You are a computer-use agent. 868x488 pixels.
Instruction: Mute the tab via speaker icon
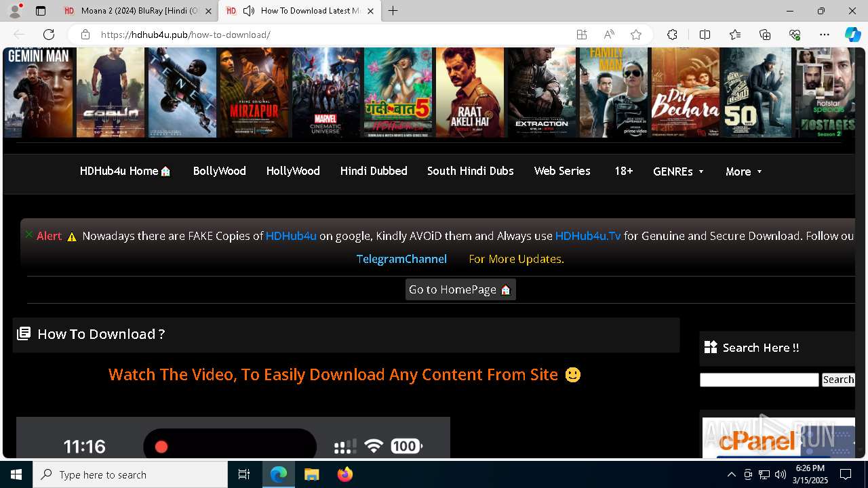[249, 11]
